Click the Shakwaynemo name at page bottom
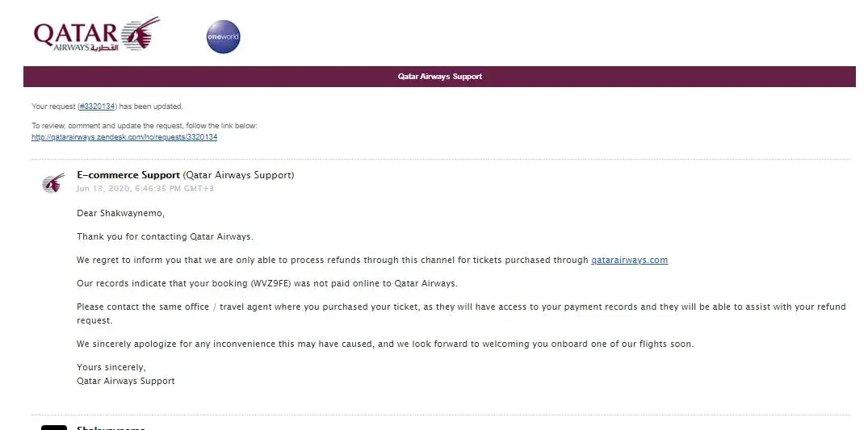The width and height of the screenshot is (868, 430). (111, 428)
